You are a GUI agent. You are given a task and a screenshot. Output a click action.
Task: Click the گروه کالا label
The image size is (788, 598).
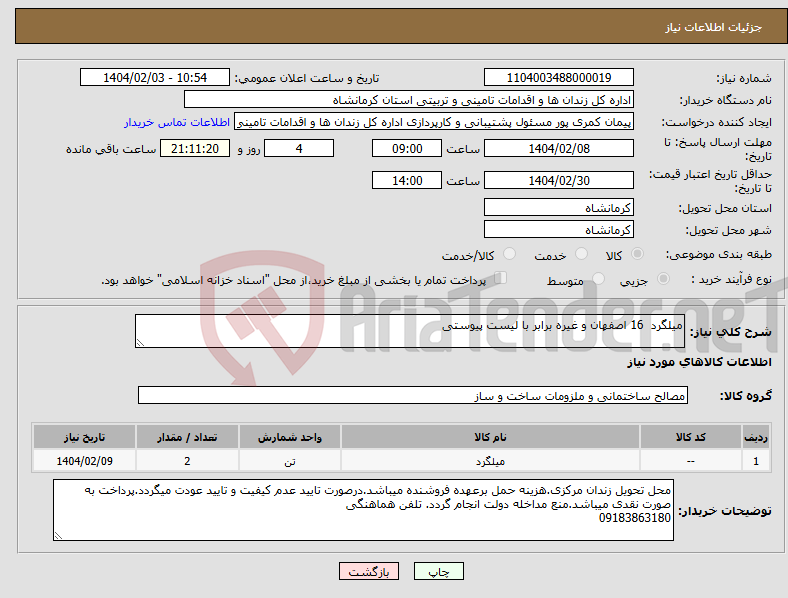pyautogui.click(x=746, y=396)
